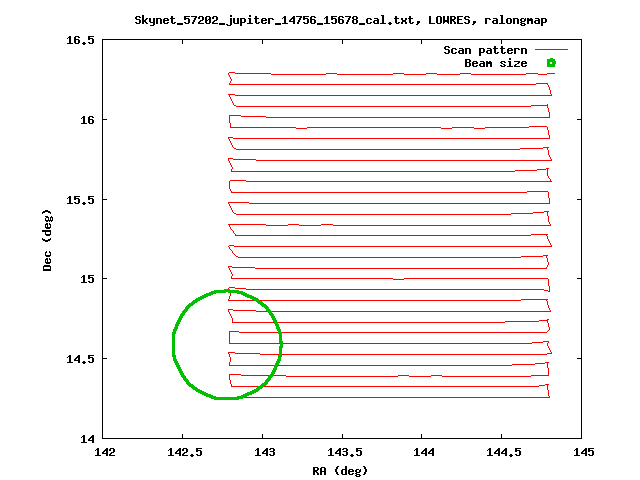The width and height of the screenshot is (640, 480).
Task: Select the 'Beam size' legend label
Action: point(496,63)
